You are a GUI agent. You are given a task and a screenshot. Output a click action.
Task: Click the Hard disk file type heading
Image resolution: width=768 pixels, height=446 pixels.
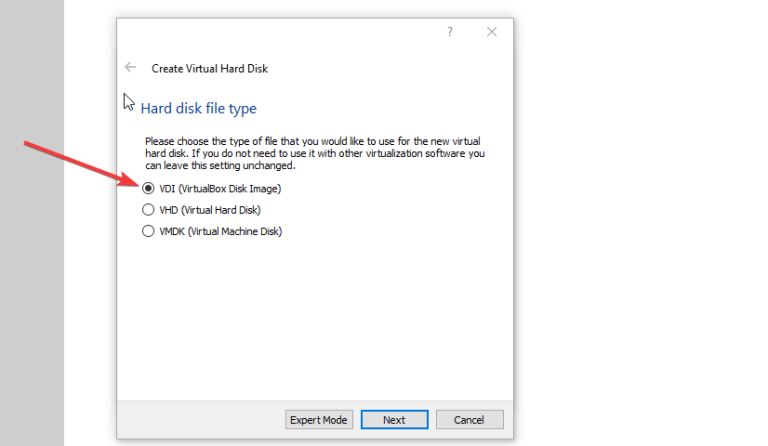(198, 108)
